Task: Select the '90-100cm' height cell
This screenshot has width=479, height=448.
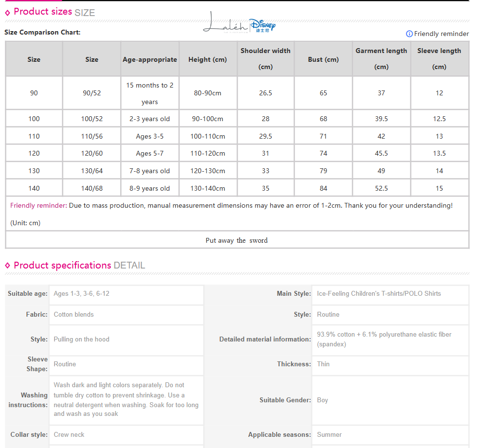Action: pos(208,119)
